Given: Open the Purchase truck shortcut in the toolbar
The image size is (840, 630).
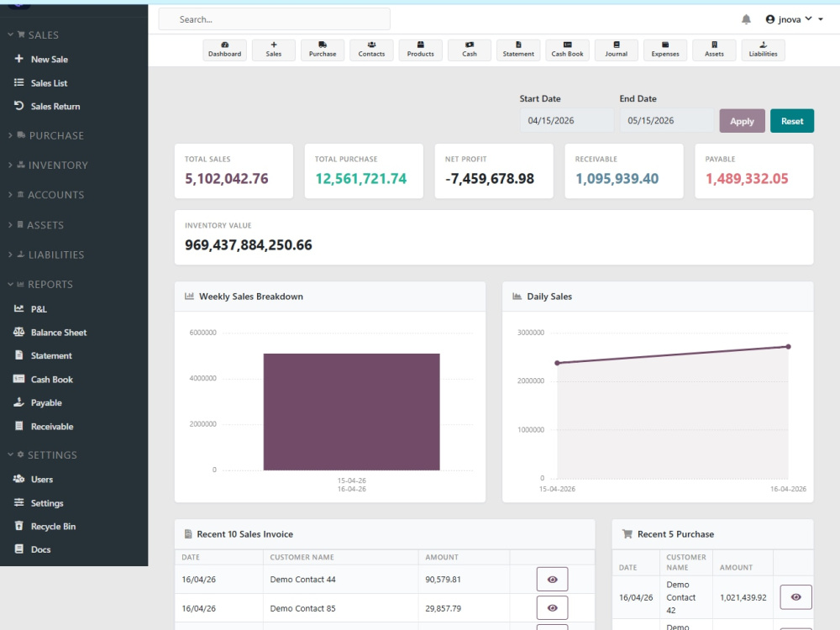Looking at the screenshot, I should click(323, 50).
